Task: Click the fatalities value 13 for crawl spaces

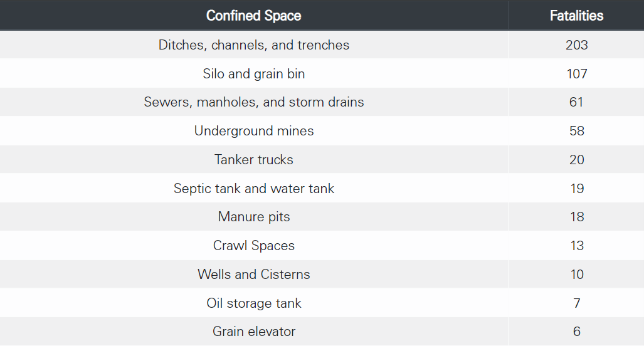Action: pyautogui.click(x=577, y=245)
